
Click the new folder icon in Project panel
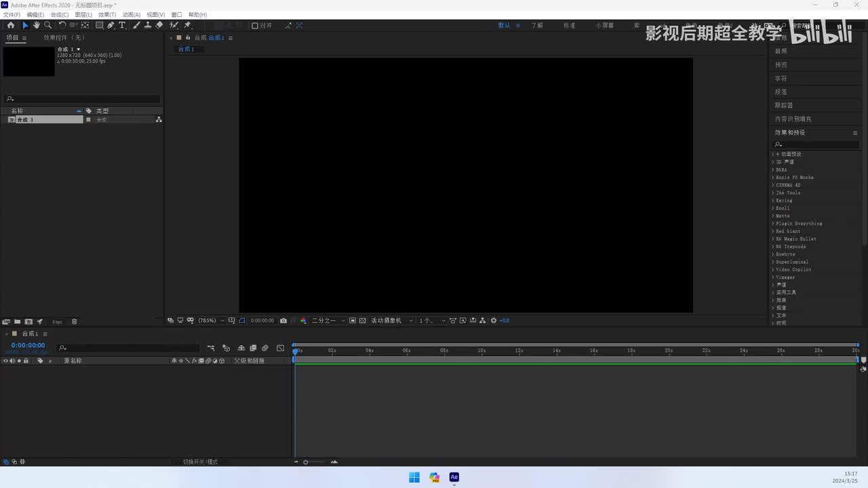(17, 321)
